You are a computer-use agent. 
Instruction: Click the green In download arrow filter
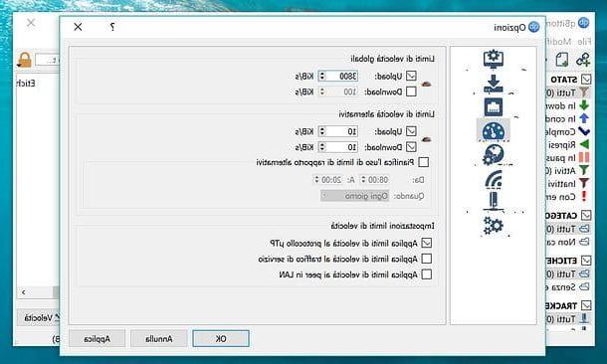click(x=584, y=105)
